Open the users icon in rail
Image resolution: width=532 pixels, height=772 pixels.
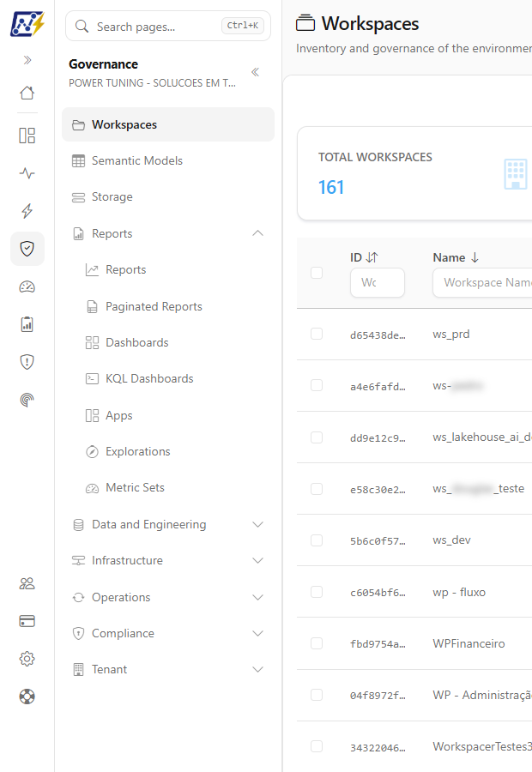[x=27, y=583]
